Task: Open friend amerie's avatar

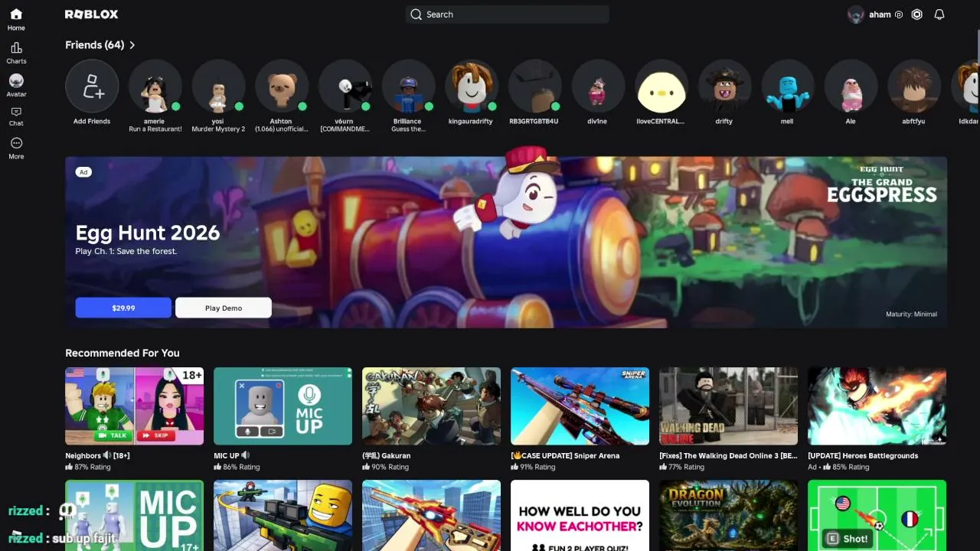Action: [155, 86]
